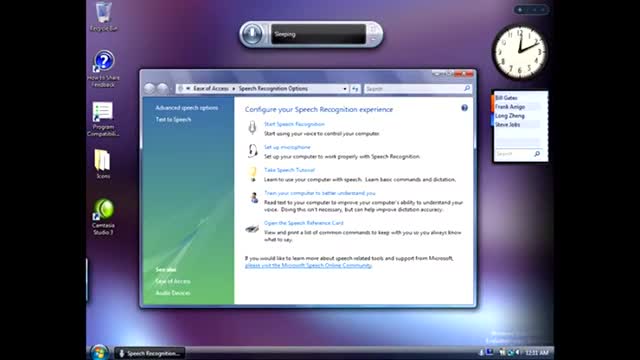Image resolution: width=640 pixels, height=360 pixels.
Task: Click the Speech Tutorial lightbulb icon
Action: tap(253, 173)
